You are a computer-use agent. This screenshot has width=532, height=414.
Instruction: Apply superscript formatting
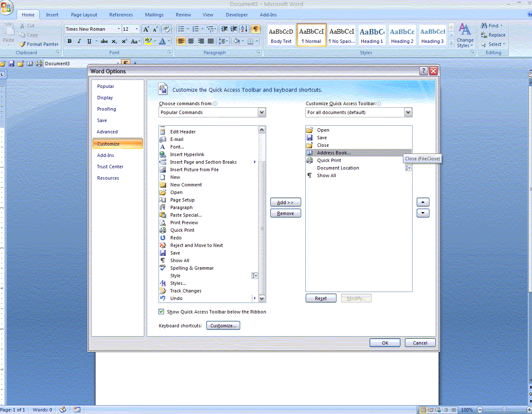point(124,41)
